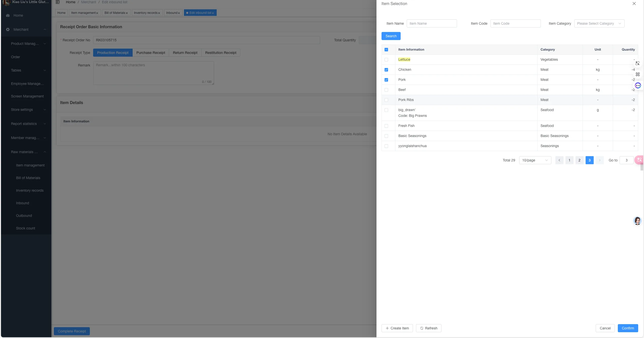Toggle the select-all header checkbox

(x=386, y=50)
